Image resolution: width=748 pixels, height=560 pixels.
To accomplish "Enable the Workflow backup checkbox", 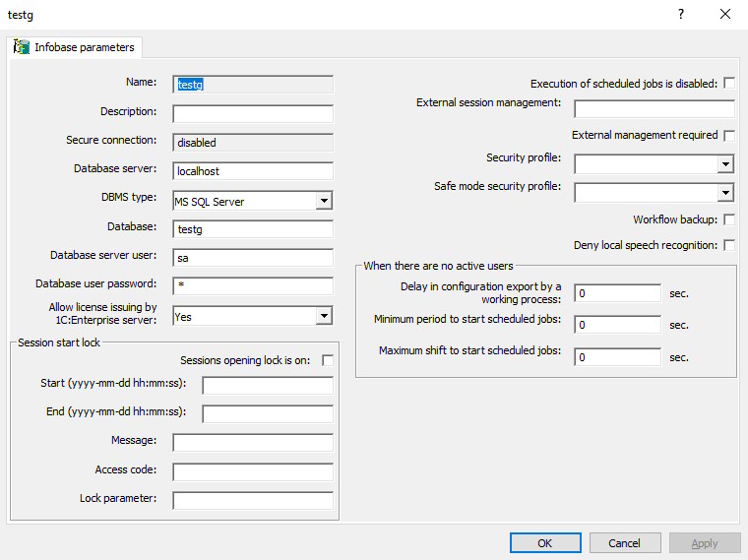I will (729, 219).
